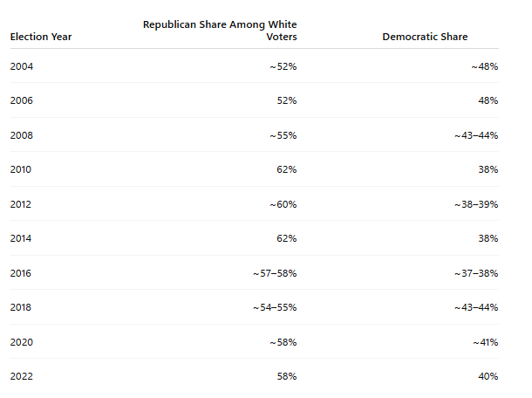This screenshot has height=398, width=532.
Task: Select the 2008 election year cell
Action: (22, 135)
